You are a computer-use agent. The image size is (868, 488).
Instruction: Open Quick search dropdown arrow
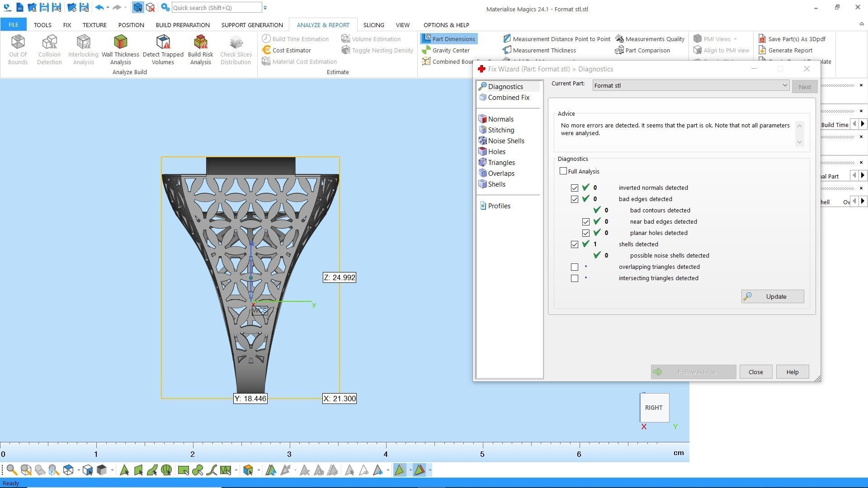pyautogui.click(x=265, y=8)
